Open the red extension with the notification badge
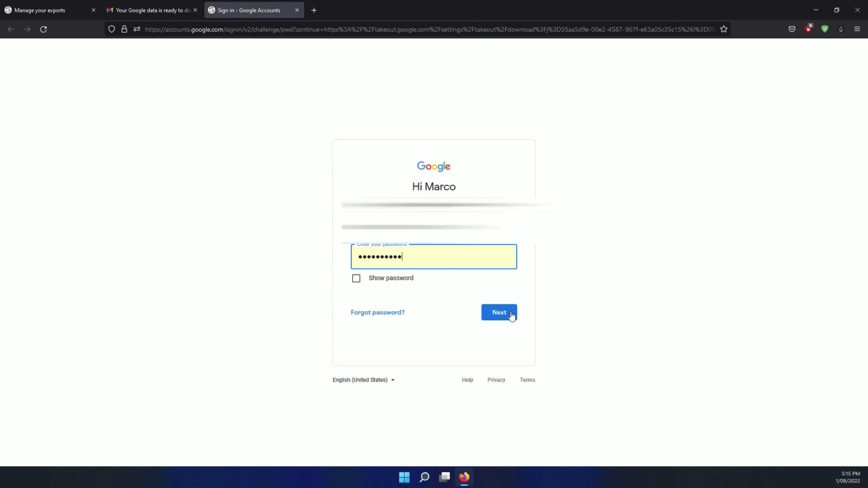The height and width of the screenshot is (488, 868). (808, 29)
